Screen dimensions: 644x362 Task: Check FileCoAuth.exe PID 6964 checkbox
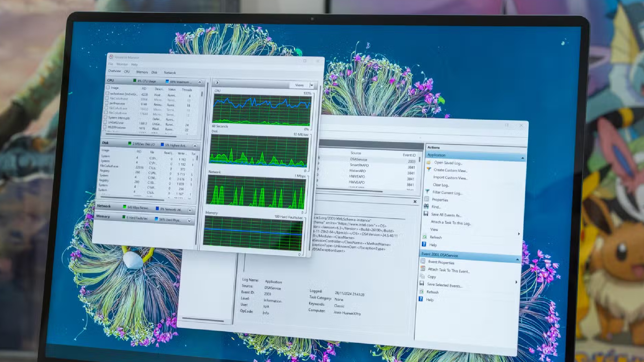click(x=107, y=98)
